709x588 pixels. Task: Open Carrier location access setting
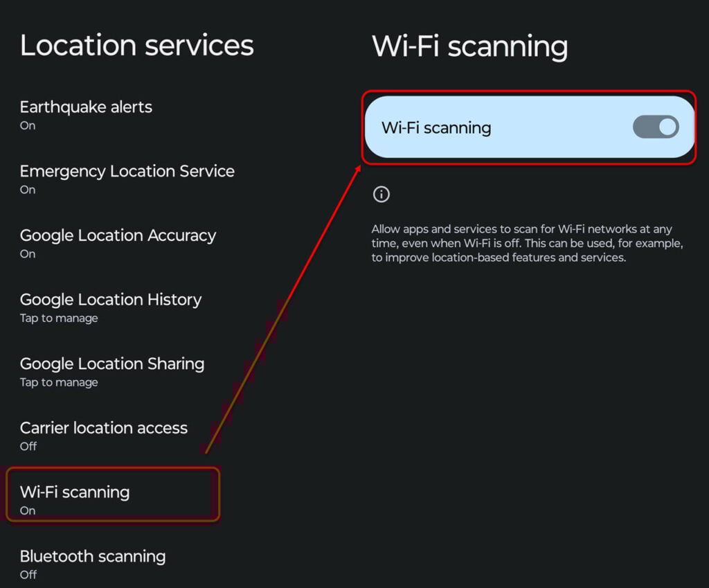pyautogui.click(x=104, y=437)
